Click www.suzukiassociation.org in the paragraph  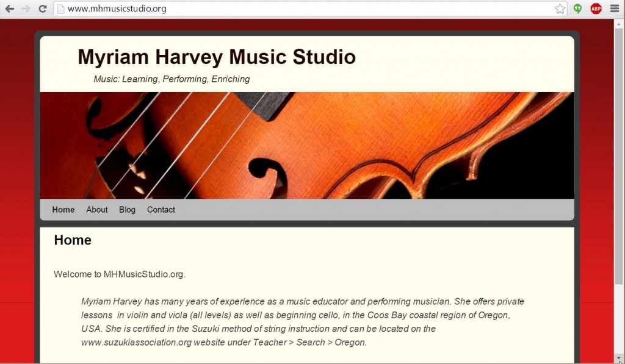[136, 343]
